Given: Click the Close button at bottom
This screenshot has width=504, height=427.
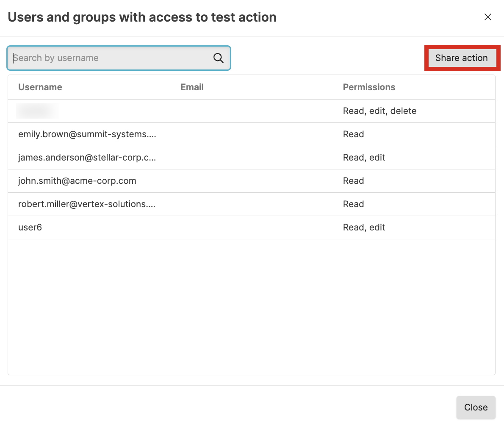Looking at the screenshot, I should point(476,408).
